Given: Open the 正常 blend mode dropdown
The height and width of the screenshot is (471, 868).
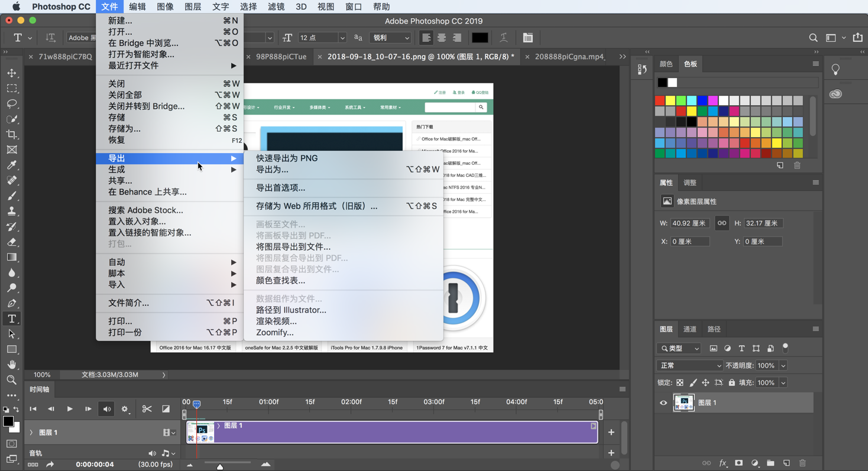Looking at the screenshot, I should (689, 365).
